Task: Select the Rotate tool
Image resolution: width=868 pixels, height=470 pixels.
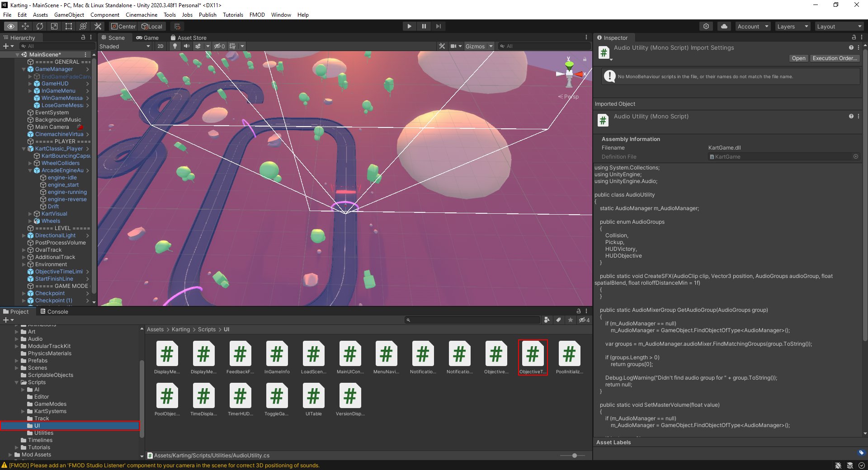Action: tap(40, 26)
